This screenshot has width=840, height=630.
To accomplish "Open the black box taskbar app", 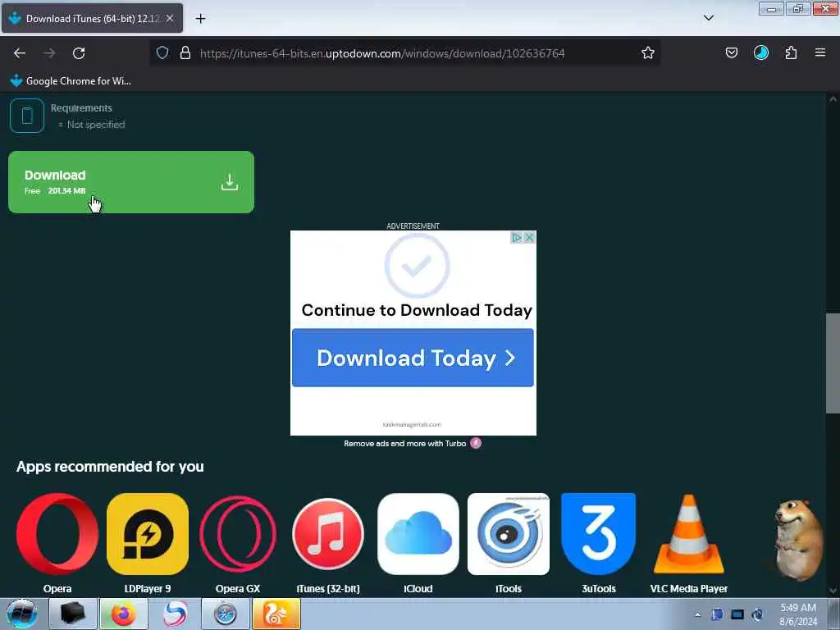I will coord(73,614).
